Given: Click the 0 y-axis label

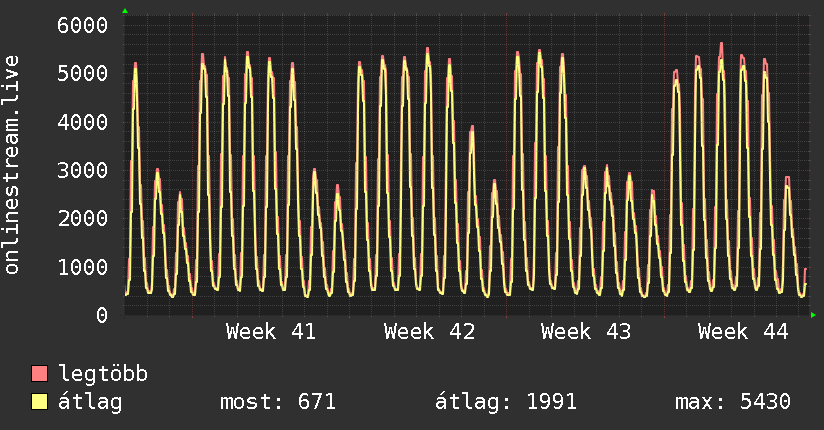Looking at the screenshot, I should coord(102,315).
